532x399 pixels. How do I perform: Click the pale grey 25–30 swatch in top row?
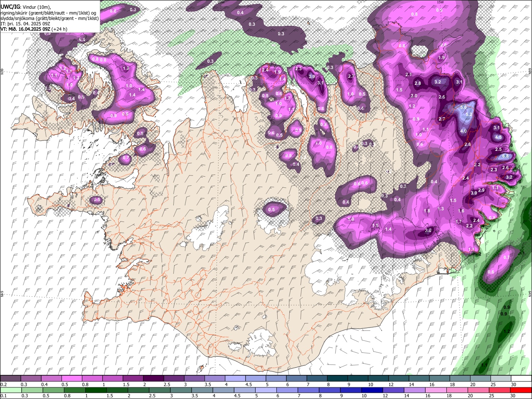pyautogui.click(x=501, y=379)
